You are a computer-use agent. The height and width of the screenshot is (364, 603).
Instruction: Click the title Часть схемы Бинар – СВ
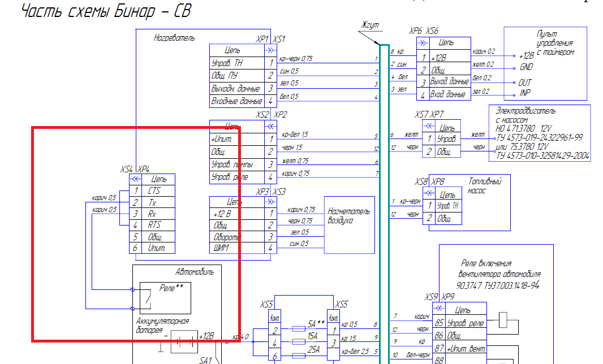pos(106,11)
